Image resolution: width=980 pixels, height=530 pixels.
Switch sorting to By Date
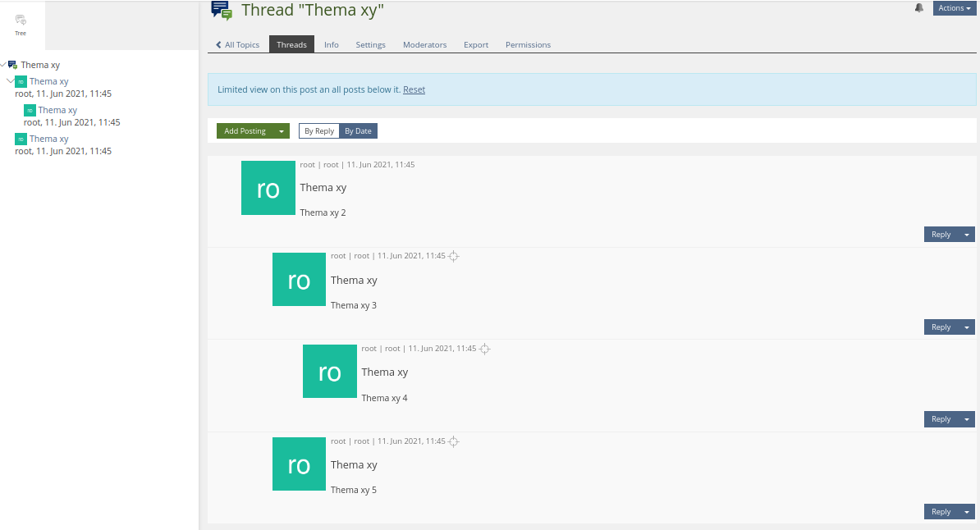click(x=358, y=131)
